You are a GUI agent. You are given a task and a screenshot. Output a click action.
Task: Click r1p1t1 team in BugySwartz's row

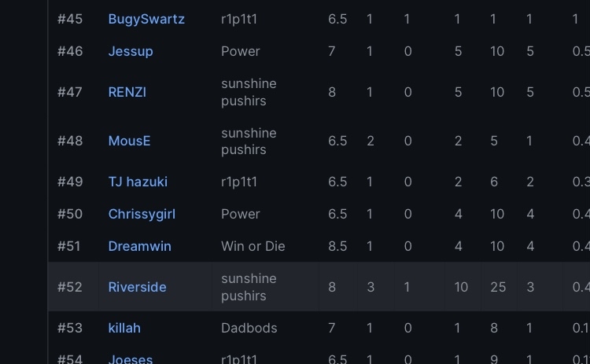239,19
